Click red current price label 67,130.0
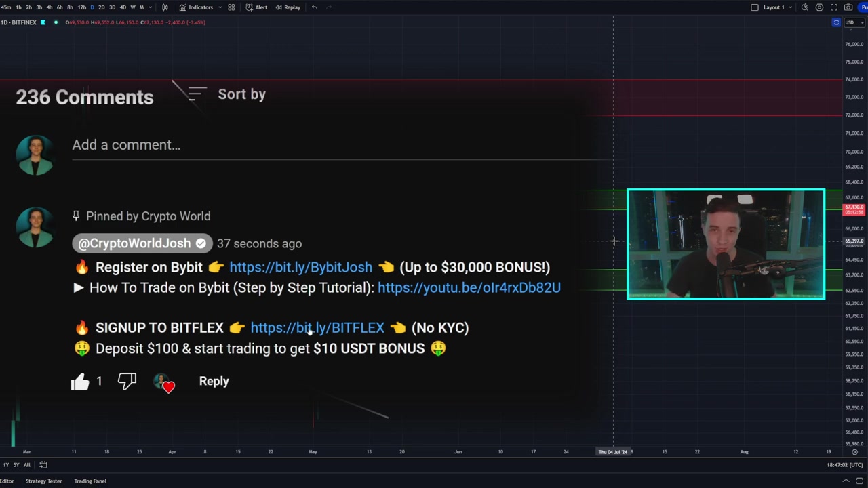This screenshot has width=868, height=488. click(854, 209)
